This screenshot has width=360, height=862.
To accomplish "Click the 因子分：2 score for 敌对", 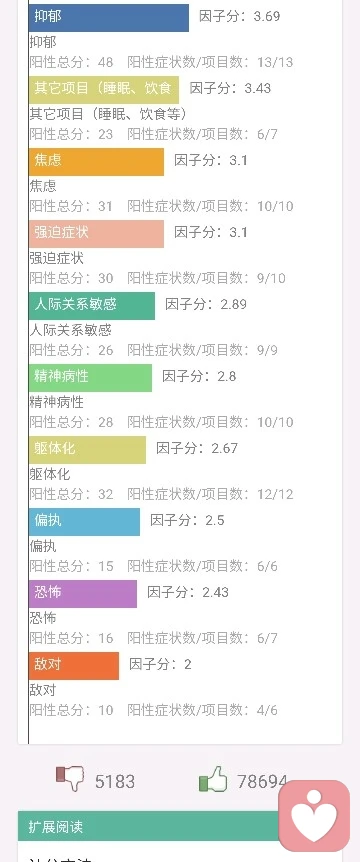I will click(160, 664).
